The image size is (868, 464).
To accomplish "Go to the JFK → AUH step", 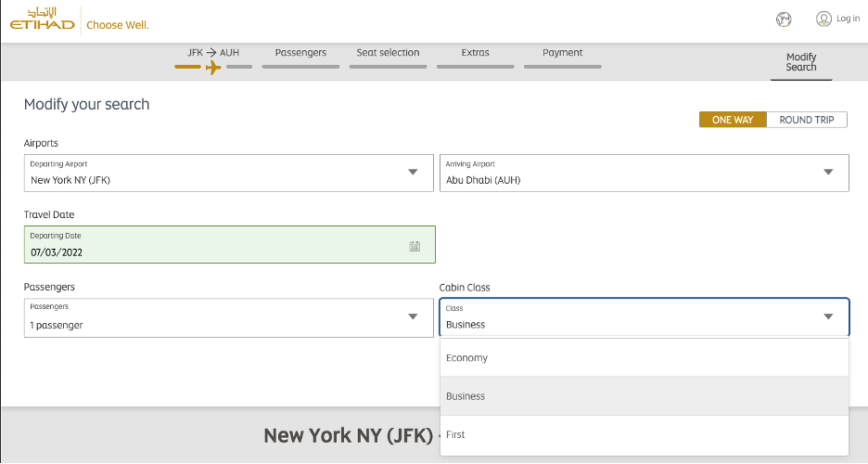I will 213,53.
